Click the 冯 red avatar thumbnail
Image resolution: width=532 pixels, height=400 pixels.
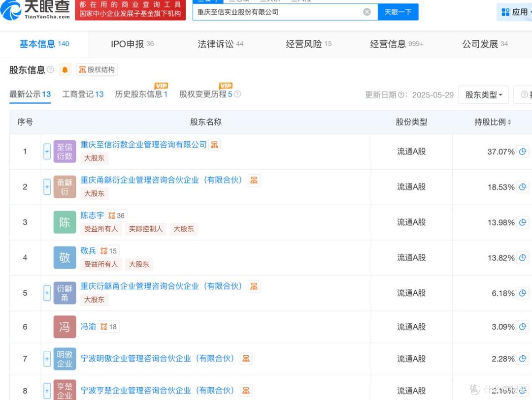click(x=65, y=327)
